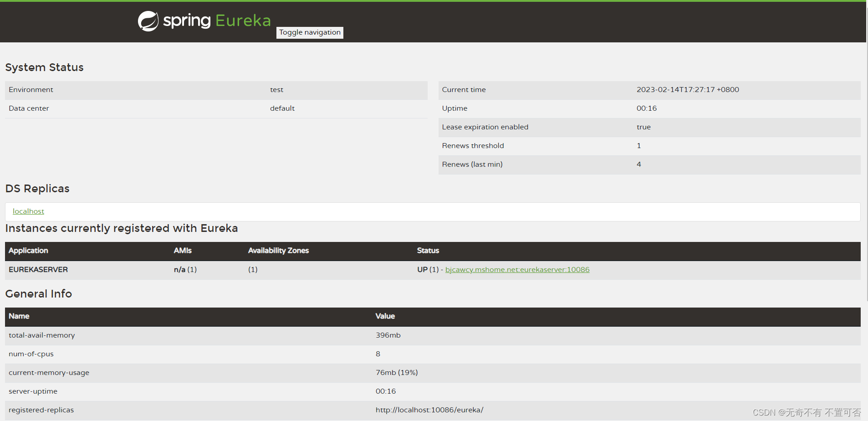Select the (1) availability zones cell
This screenshot has width=868, height=421.
(x=253, y=270)
